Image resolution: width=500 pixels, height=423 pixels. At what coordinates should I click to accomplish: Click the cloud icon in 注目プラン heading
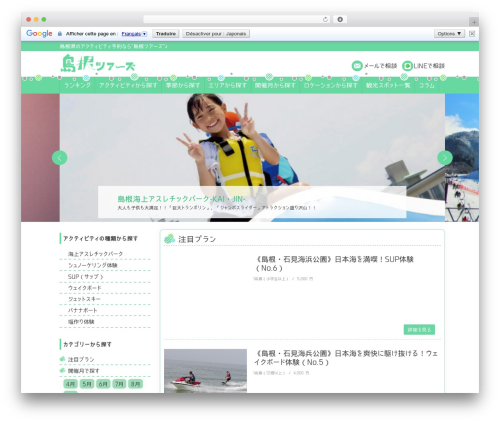click(x=170, y=239)
